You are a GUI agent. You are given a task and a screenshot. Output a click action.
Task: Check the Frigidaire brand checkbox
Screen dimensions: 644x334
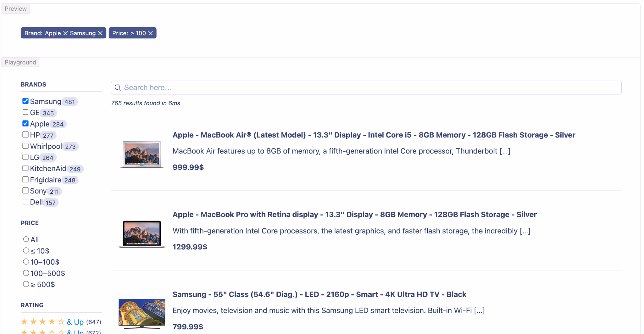tap(25, 180)
